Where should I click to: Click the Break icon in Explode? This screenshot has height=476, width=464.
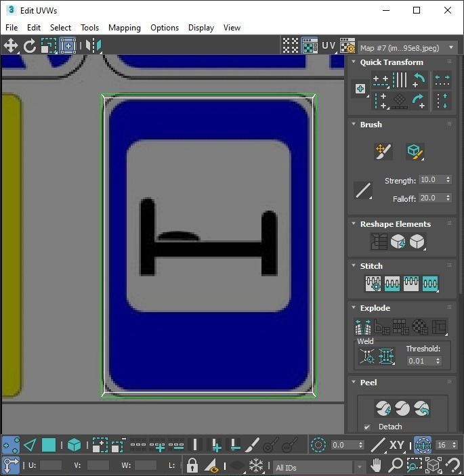363,327
